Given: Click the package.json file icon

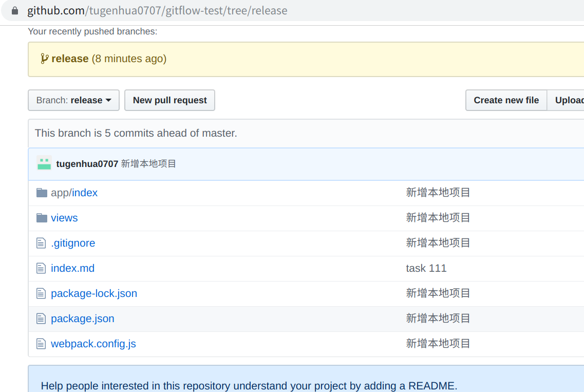Looking at the screenshot, I should (x=42, y=319).
